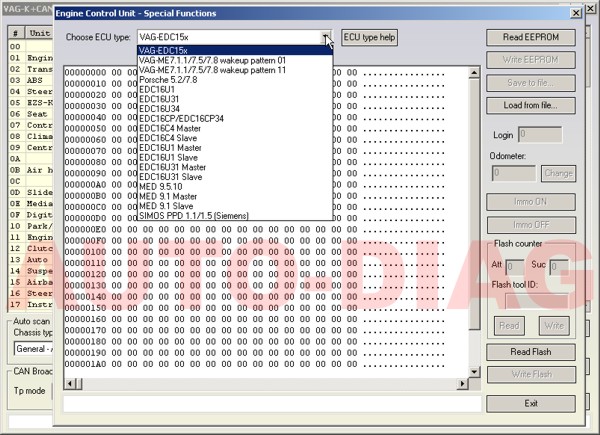The width and height of the screenshot is (600, 435).
Task: Click the Immo OFF button
Action: click(531, 225)
